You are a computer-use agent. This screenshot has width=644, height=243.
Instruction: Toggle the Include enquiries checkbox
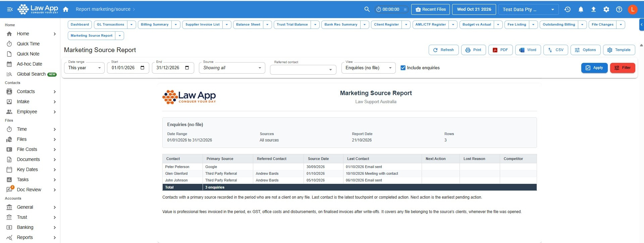[403, 68]
